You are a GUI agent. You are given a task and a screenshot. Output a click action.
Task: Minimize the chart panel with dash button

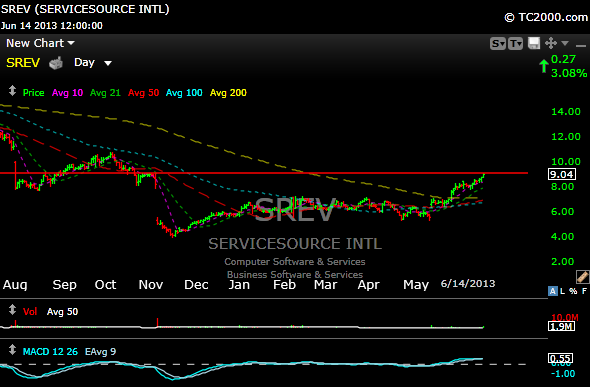click(x=581, y=46)
